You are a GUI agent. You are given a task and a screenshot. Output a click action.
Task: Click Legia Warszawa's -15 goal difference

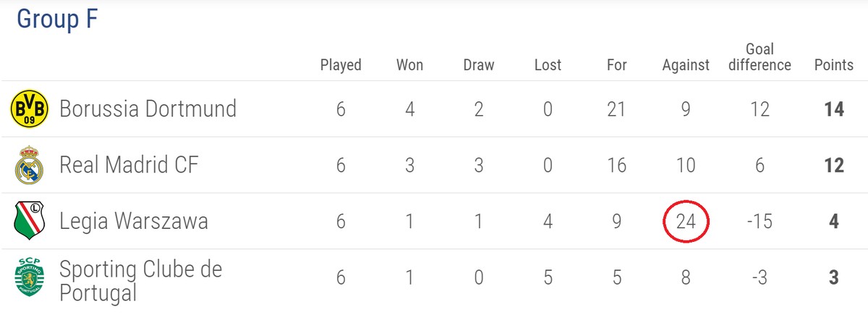(x=759, y=221)
